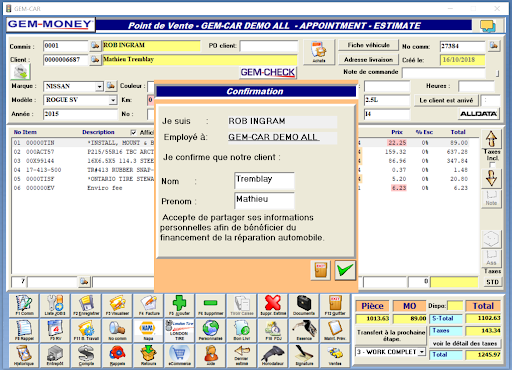Click the STD taxes button
512x370 pixels.
coord(492,282)
